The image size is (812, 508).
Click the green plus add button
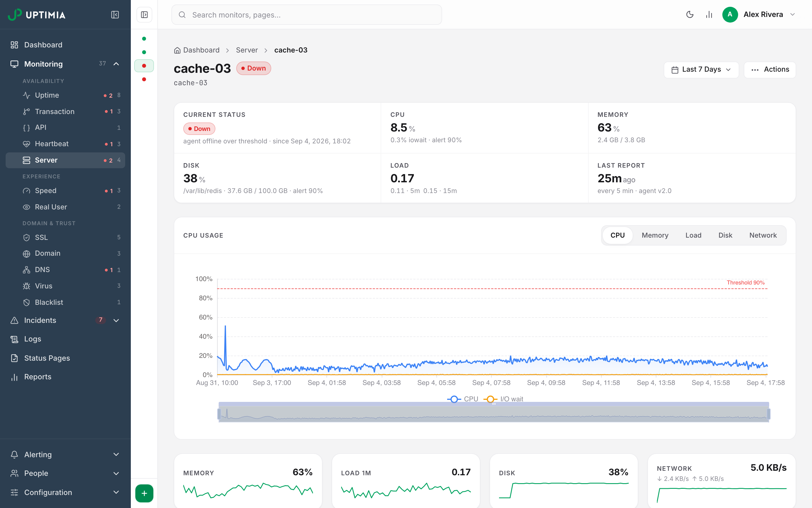coord(144,493)
